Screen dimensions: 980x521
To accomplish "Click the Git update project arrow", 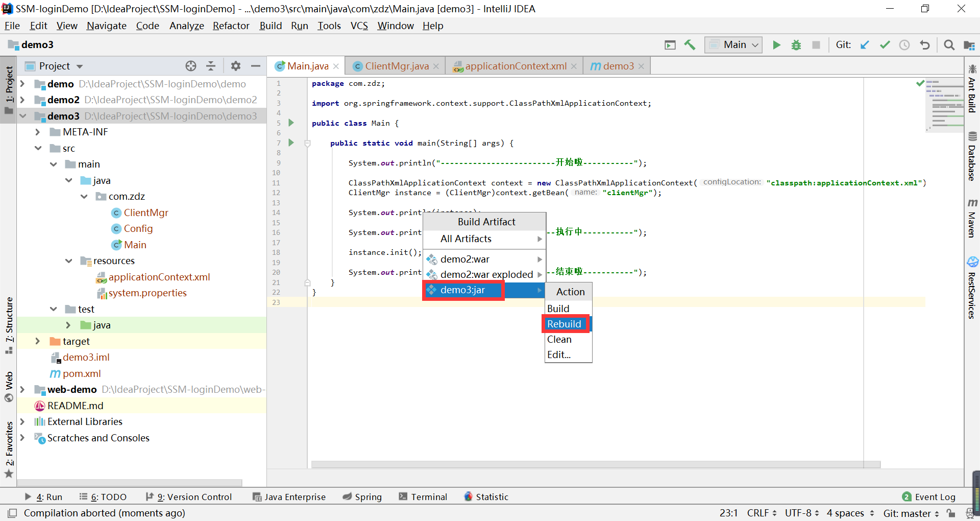I will tap(865, 45).
